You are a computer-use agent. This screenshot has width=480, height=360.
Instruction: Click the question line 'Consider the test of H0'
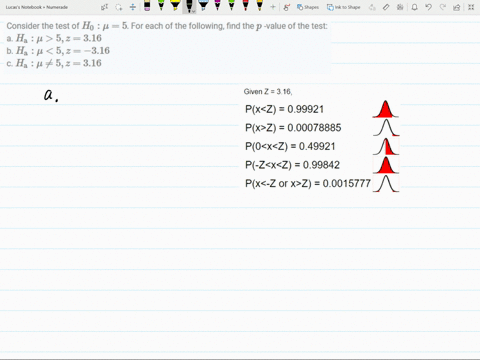pyautogui.click(x=167, y=26)
